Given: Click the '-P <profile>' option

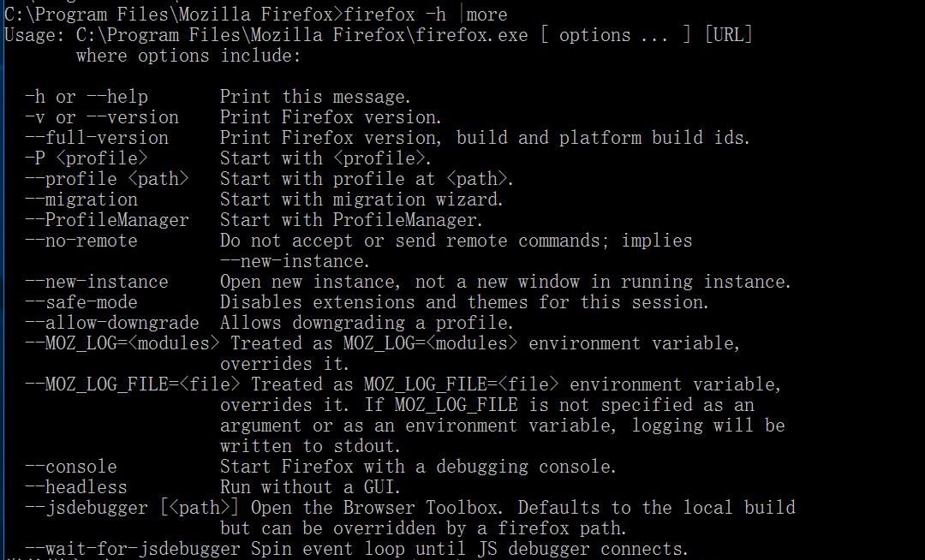Looking at the screenshot, I should coord(87,158).
